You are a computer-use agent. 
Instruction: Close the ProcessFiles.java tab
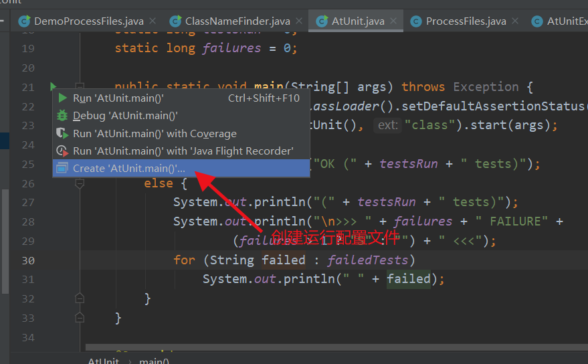515,21
